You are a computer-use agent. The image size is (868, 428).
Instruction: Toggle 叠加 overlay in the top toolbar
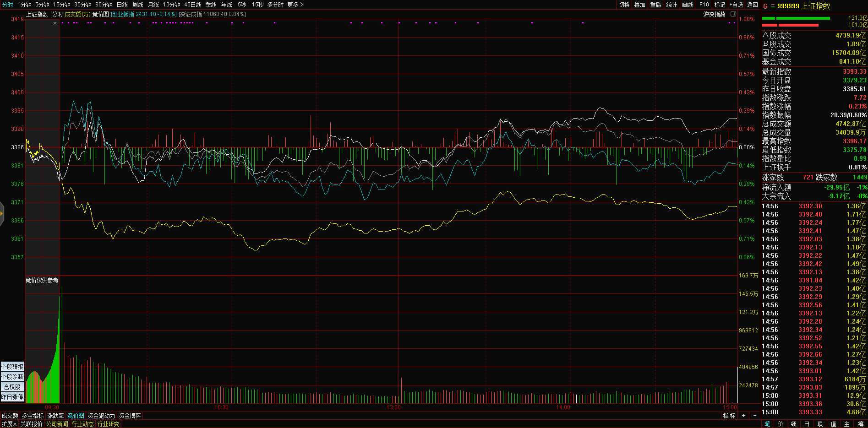coord(639,5)
